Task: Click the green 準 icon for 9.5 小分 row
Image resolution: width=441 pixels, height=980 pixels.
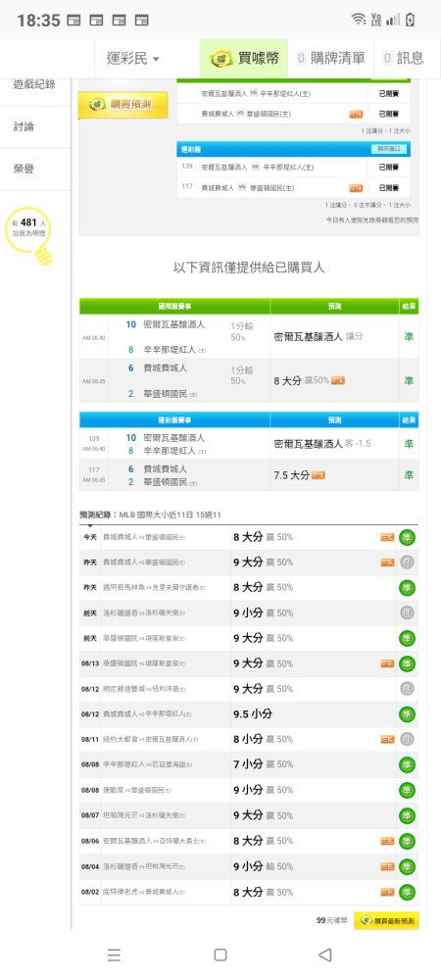Action: (x=408, y=713)
